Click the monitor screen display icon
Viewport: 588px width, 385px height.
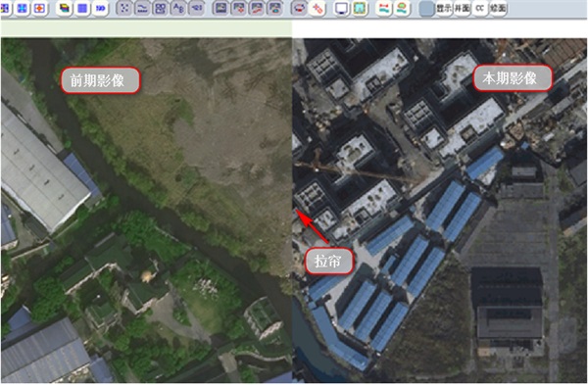[x=342, y=8]
